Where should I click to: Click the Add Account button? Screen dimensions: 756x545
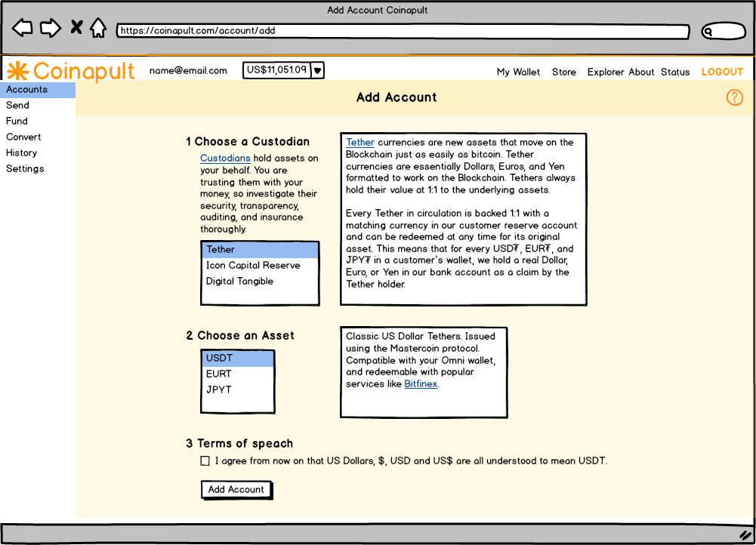click(236, 489)
